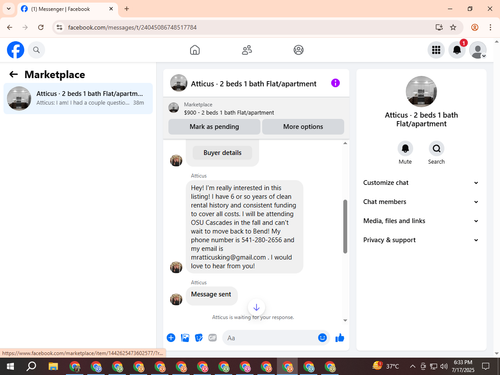This screenshot has width=500, height=375.
Task: Attach a photo using image icon
Action: [x=185, y=338]
